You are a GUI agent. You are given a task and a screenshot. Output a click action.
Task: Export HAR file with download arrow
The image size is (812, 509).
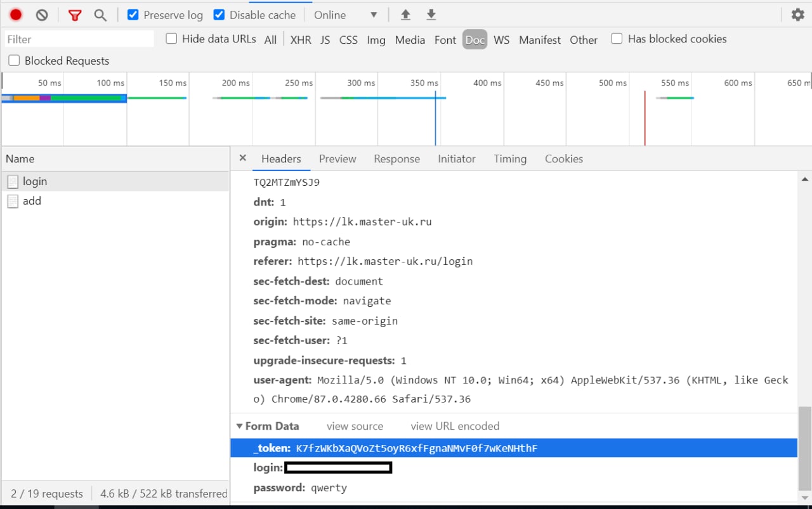(x=431, y=15)
